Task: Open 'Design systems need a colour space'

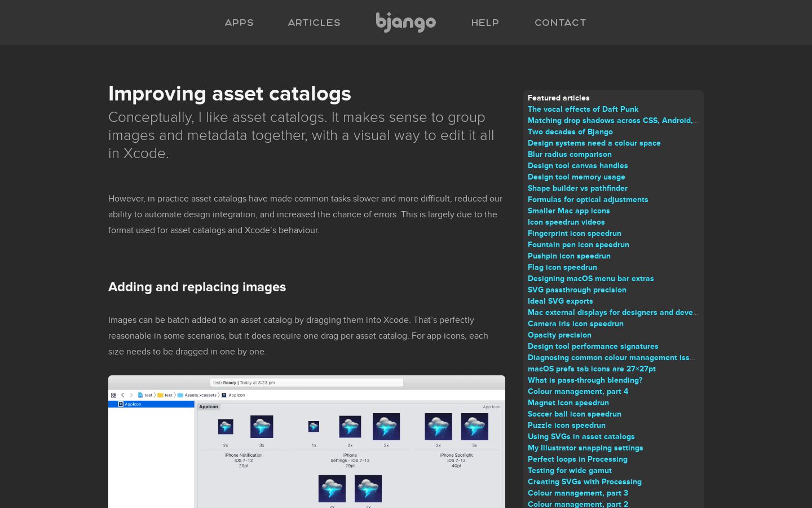Action: tap(594, 143)
